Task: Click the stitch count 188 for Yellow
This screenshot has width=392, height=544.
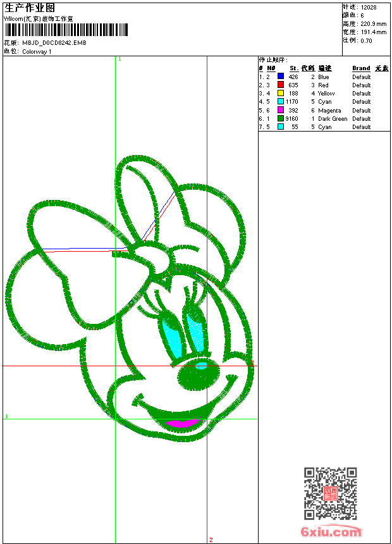Action: (293, 94)
